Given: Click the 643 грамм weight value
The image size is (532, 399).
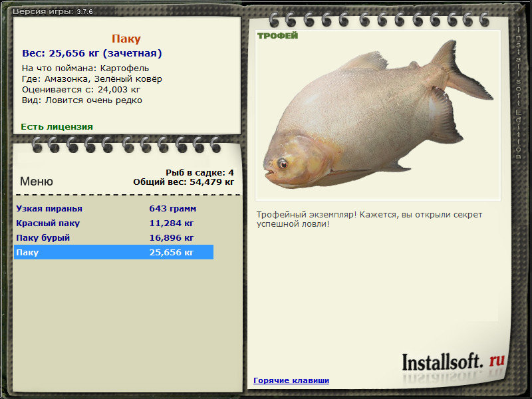Looking at the screenshot, I should [173, 208].
